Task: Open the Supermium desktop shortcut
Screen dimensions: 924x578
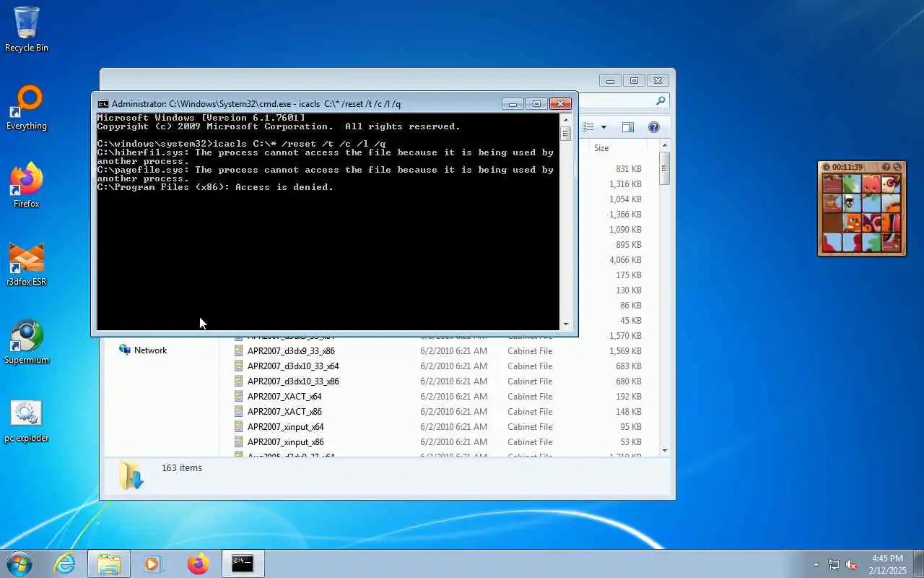Action: 27,342
